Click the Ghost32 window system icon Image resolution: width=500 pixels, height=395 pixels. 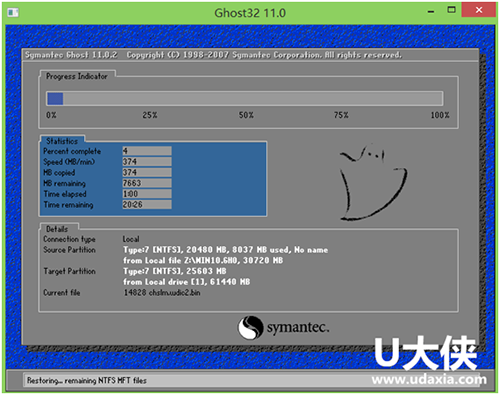tap(13, 13)
